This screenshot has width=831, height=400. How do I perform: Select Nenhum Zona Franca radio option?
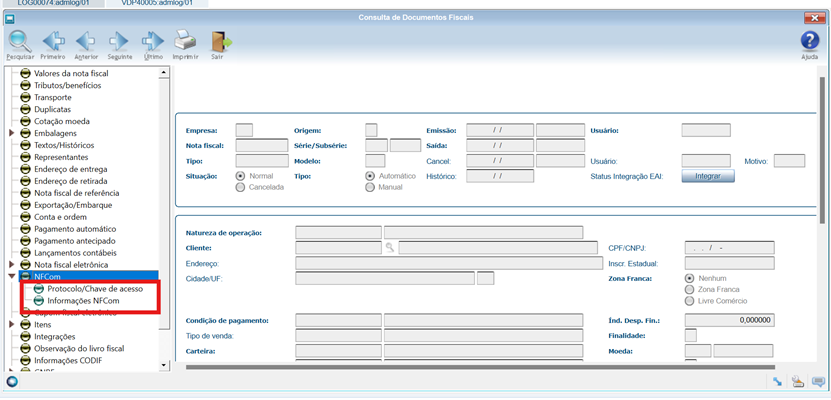(689, 278)
